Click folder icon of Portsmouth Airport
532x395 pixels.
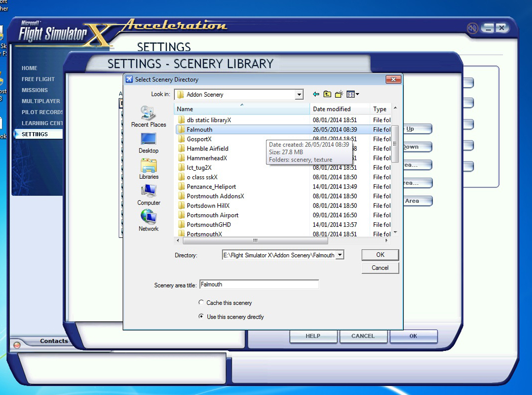pos(181,215)
